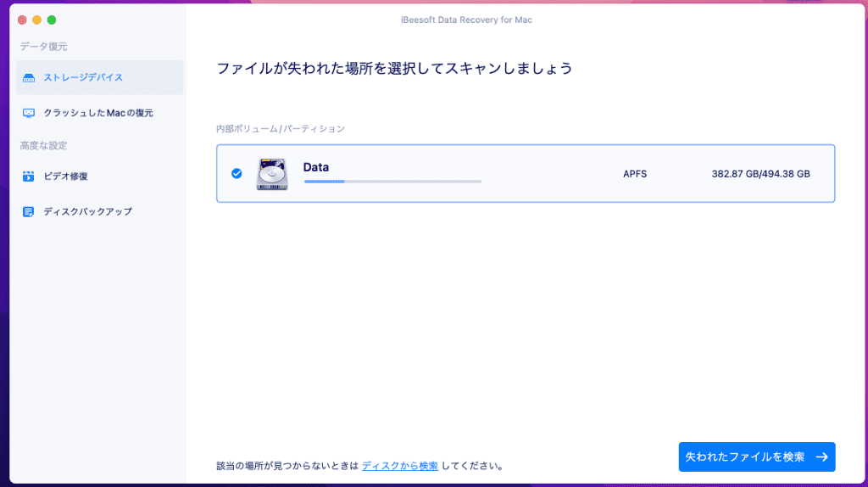Click the storage device sidebar icon
This screenshot has width=868, height=487.
point(28,77)
